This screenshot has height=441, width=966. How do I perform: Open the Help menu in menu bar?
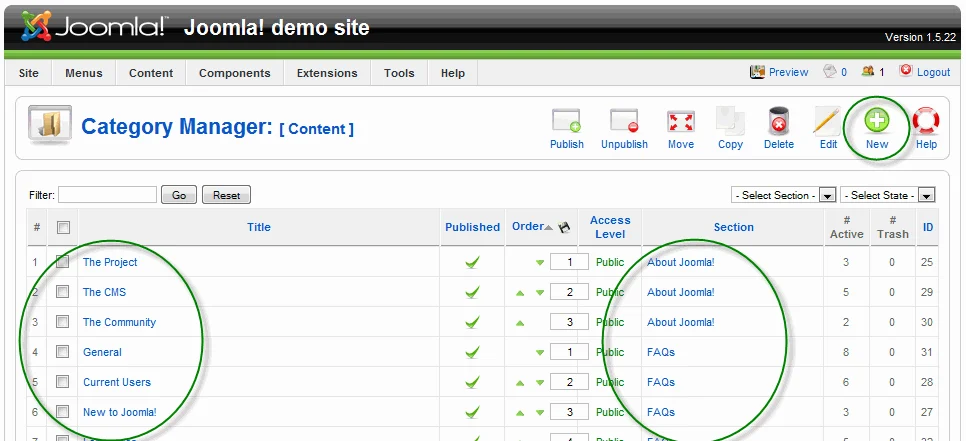tap(453, 73)
